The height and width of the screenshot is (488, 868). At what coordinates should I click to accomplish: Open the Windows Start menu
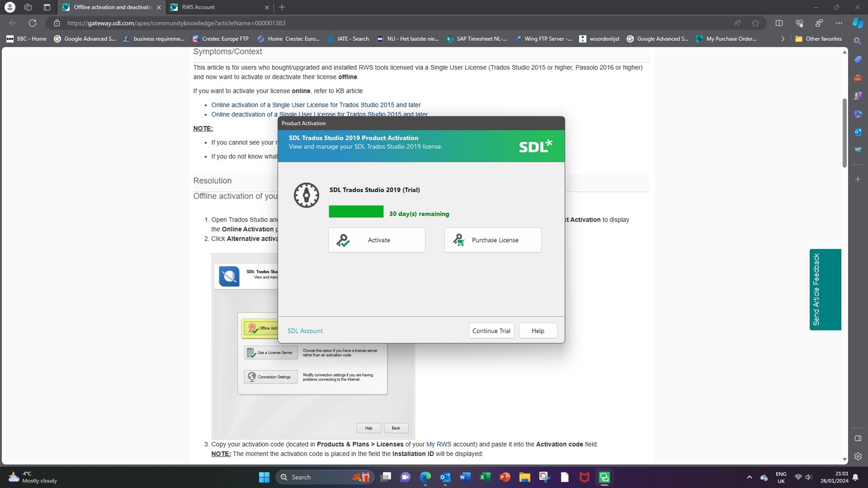[x=264, y=477]
